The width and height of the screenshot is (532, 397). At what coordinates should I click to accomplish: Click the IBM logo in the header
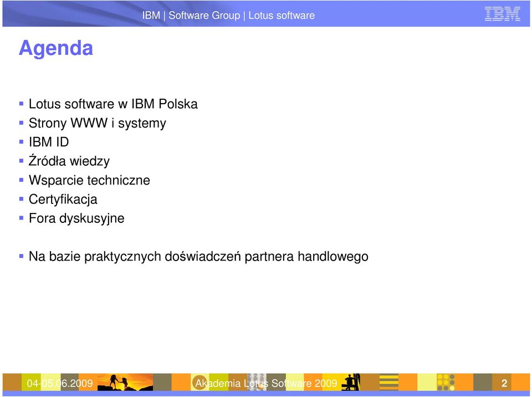coord(502,14)
